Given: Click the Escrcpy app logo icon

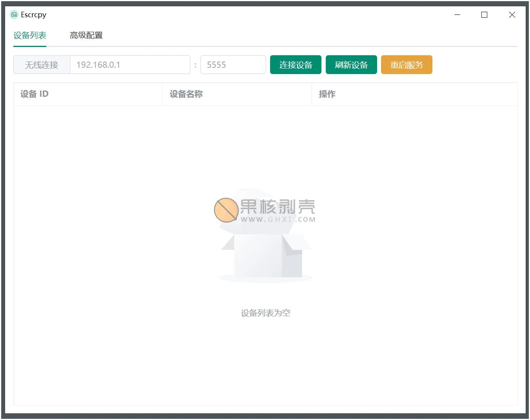Looking at the screenshot, I should coord(14,14).
